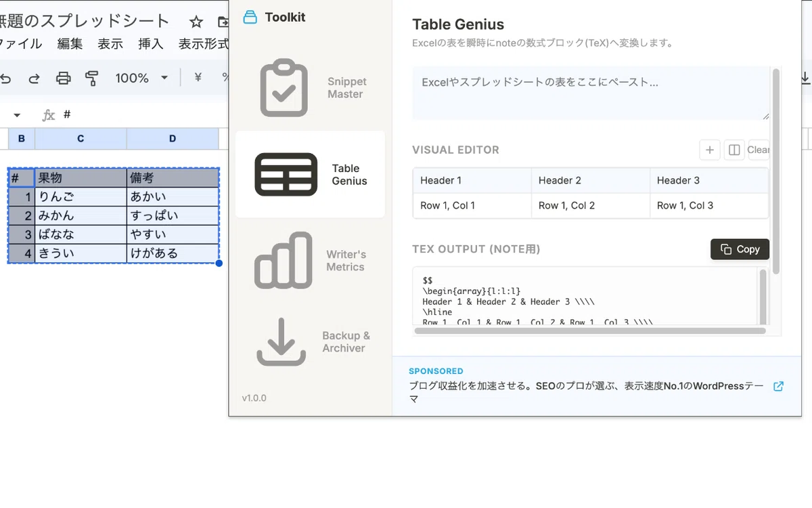Open the 表示 menu
Screen dimensions: 812x508
click(110, 44)
